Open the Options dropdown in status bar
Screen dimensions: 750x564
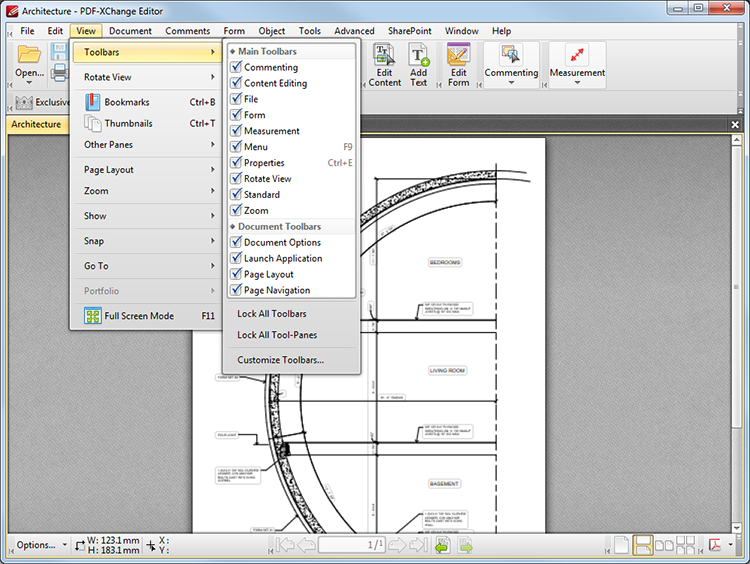click(x=42, y=545)
